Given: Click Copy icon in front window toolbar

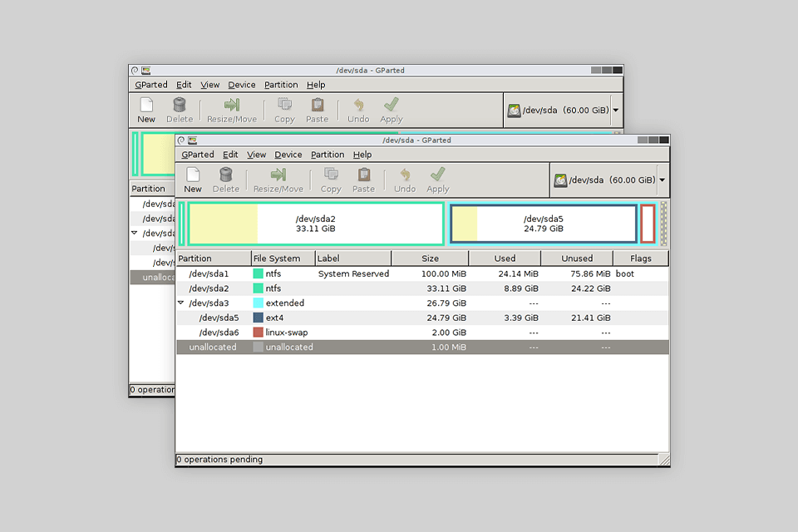Looking at the screenshot, I should [331, 175].
